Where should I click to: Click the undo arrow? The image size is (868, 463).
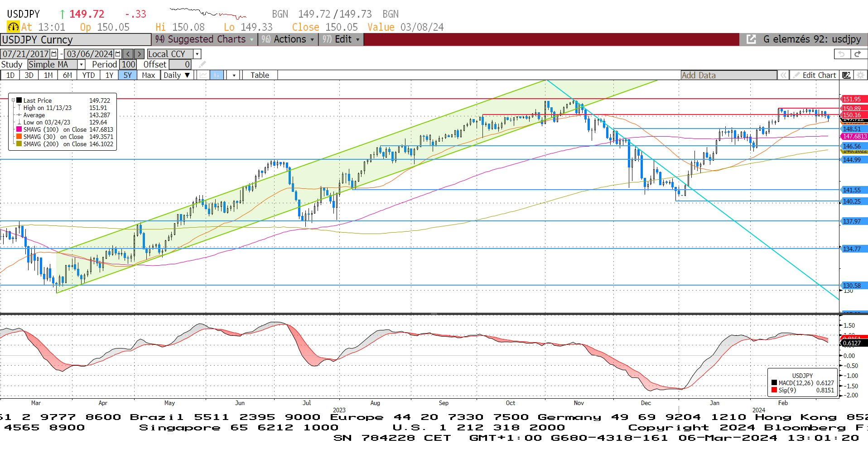pyautogui.click(x=842, y=54)
